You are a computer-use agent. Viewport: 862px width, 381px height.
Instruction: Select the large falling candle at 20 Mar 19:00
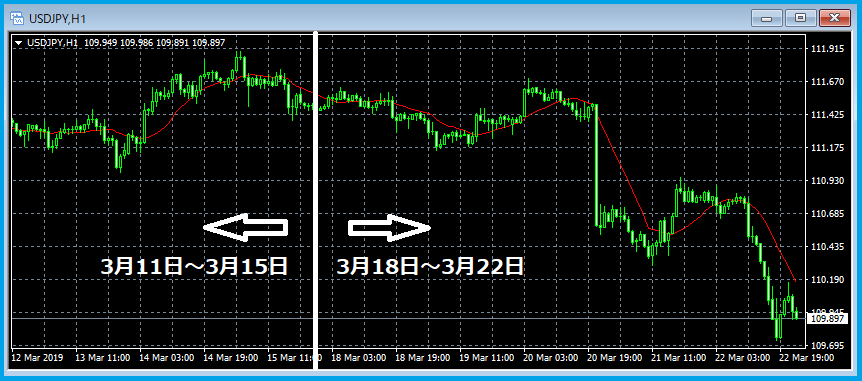coord(596,165)
